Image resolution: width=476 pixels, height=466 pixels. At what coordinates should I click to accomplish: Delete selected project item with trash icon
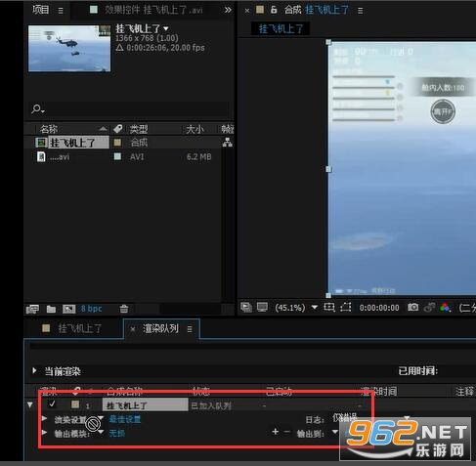pos(124,309)
